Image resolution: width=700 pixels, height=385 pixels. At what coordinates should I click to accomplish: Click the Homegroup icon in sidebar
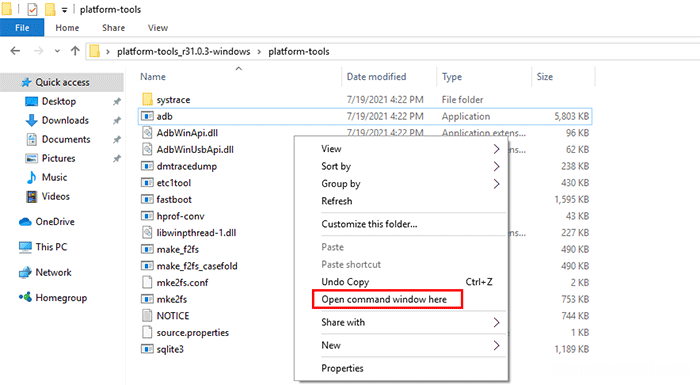coord(25,297)
